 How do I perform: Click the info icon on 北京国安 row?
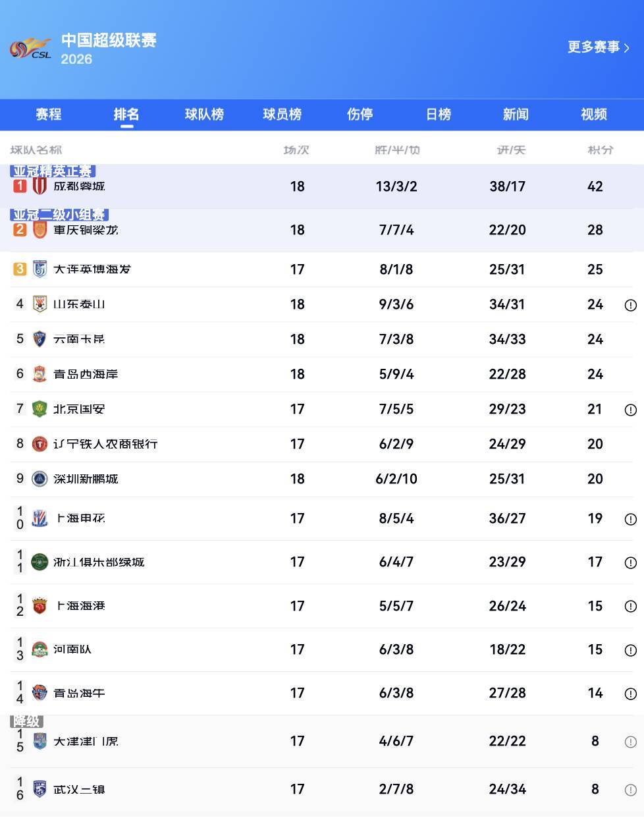(630, 410)
